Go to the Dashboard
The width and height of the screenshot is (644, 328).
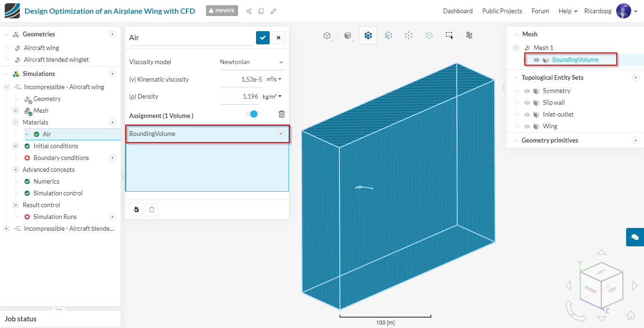click(458, 11)
